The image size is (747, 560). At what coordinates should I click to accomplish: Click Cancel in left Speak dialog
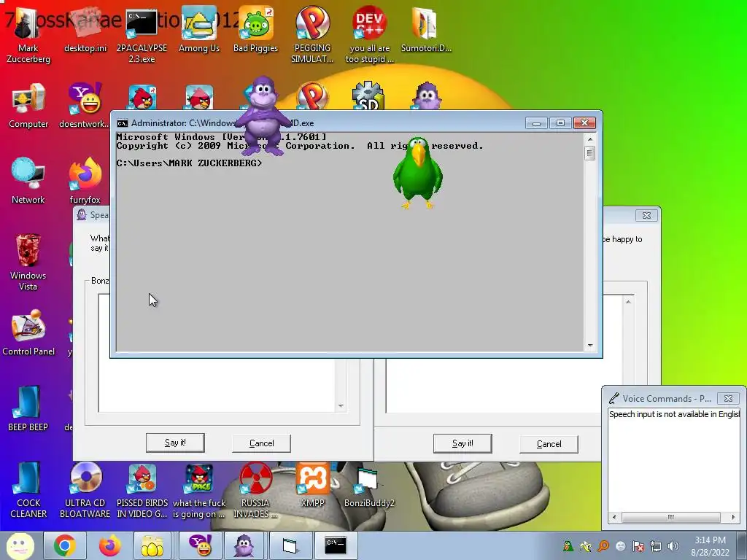(262, 443)
